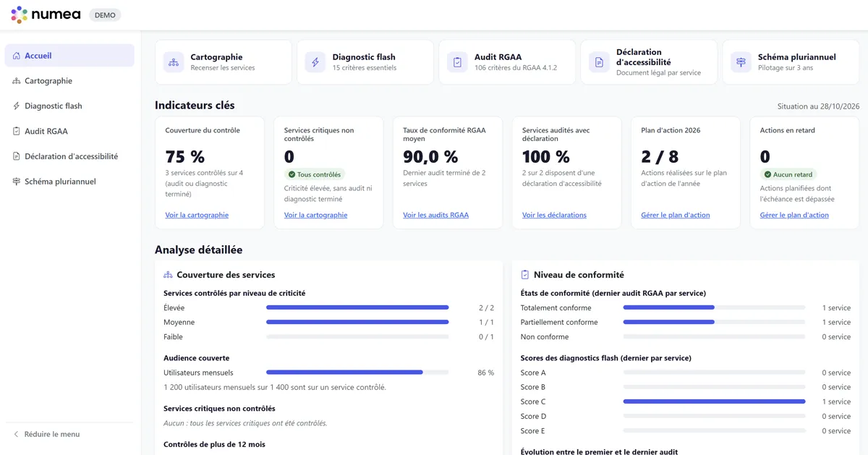The width and height of the screenshot is (868, 455).
Task: Click the 75 % coverage value
Action: [185, 156]
